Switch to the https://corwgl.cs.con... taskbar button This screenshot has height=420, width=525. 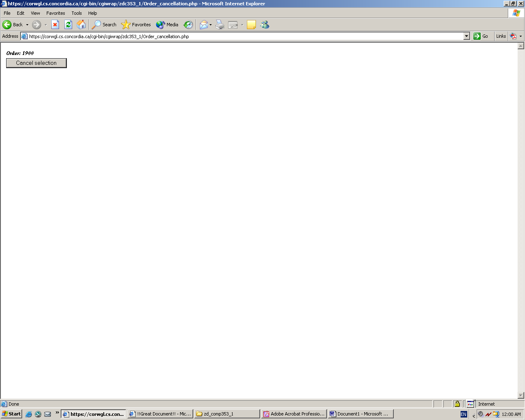pyautogui.click(x=94, y=414)
